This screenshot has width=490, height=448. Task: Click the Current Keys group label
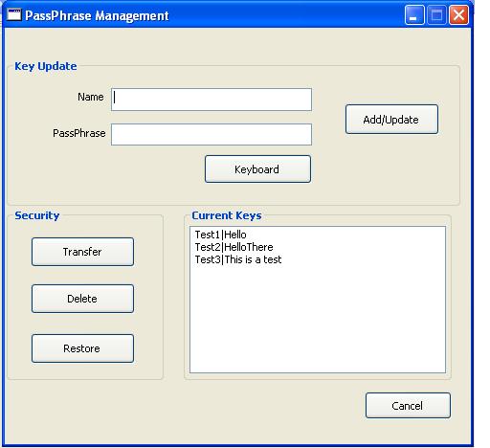pos(227,215)
